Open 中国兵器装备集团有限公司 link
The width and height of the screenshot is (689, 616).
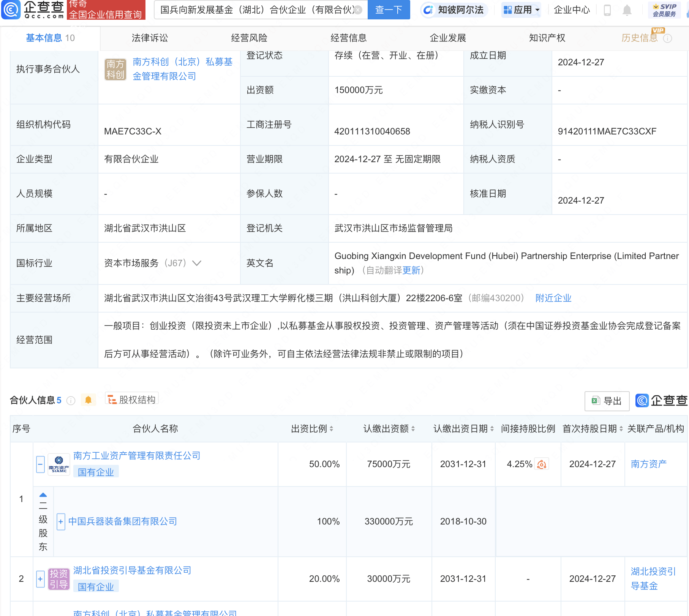[123, 521]
